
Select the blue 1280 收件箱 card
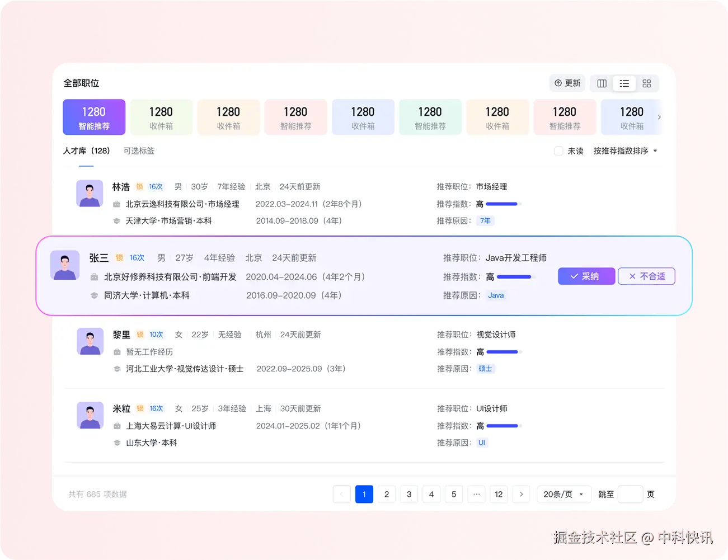point(363,117)
